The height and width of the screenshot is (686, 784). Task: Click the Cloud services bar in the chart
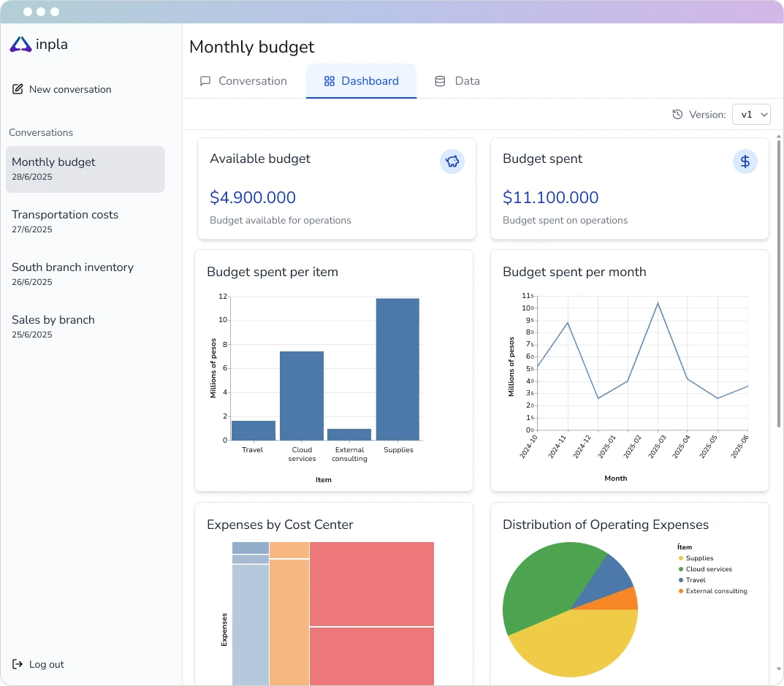pyautogui.click(x=302, y=396)
